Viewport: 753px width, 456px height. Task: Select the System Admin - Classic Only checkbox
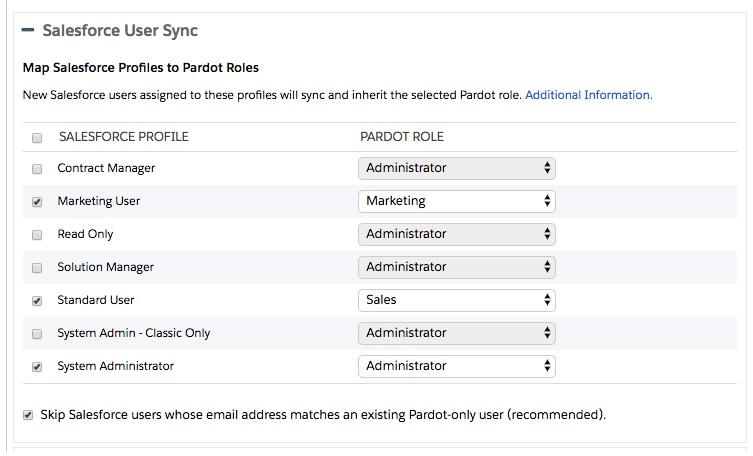(x=38, y=333)
